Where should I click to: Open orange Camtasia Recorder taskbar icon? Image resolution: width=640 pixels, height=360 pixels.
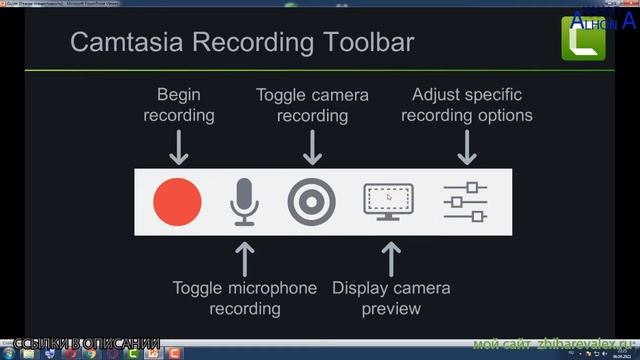(x=174, y=353)
